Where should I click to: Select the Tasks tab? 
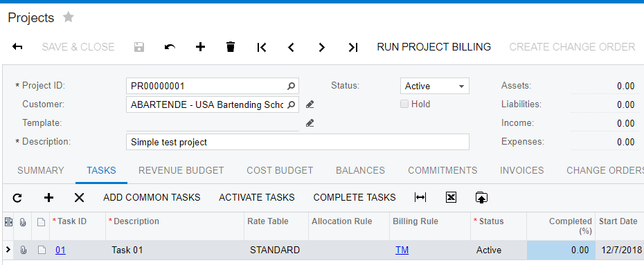[101, 170]
